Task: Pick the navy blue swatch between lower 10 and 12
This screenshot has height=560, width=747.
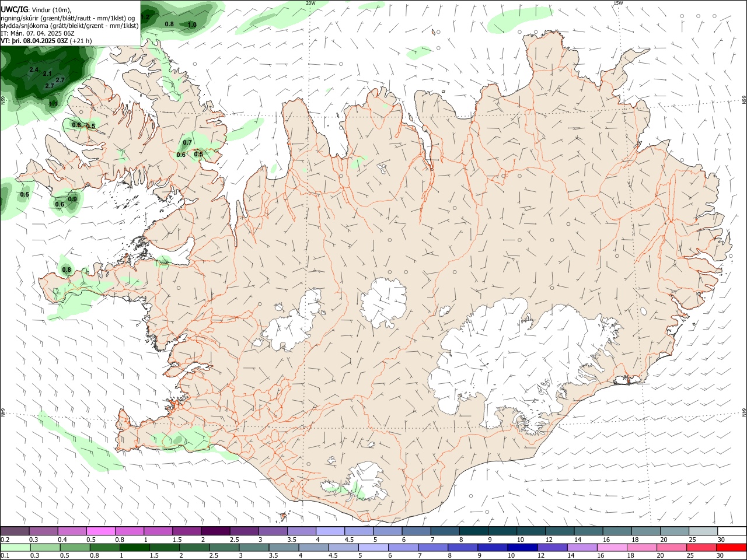Action: click(x=522, y=548)
